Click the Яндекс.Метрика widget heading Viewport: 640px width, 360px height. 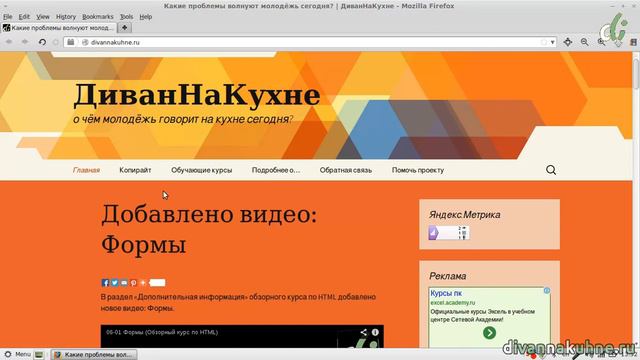(464, 215)
